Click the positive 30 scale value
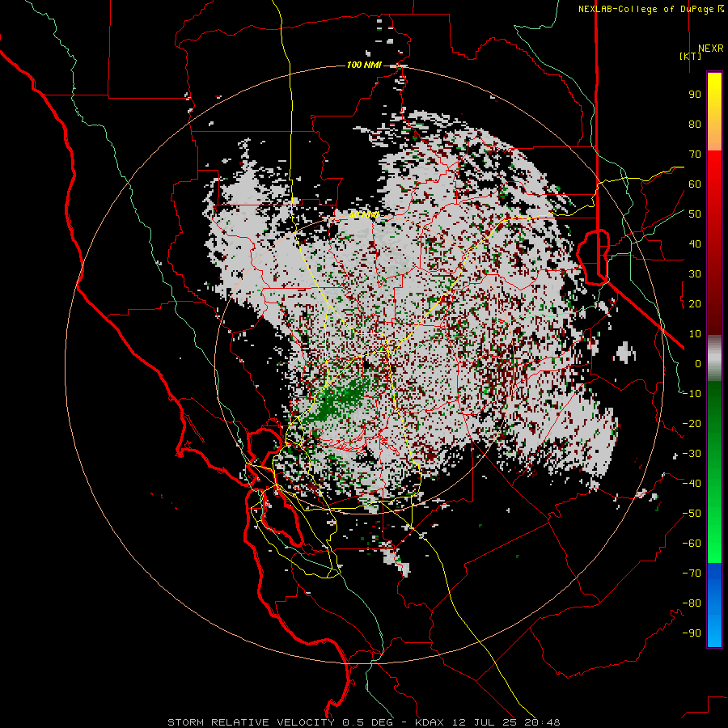This screenshot has width=728, height=728. click(x=695, y=274)
